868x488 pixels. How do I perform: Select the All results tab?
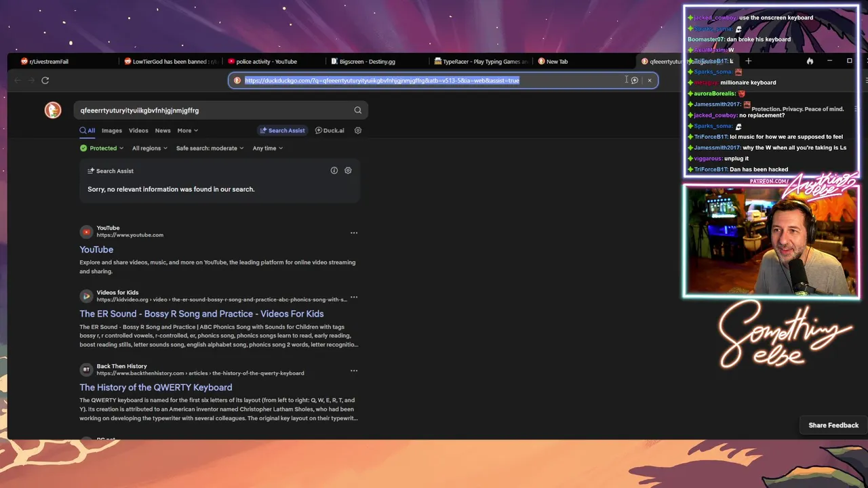click(x=87, y=130)
